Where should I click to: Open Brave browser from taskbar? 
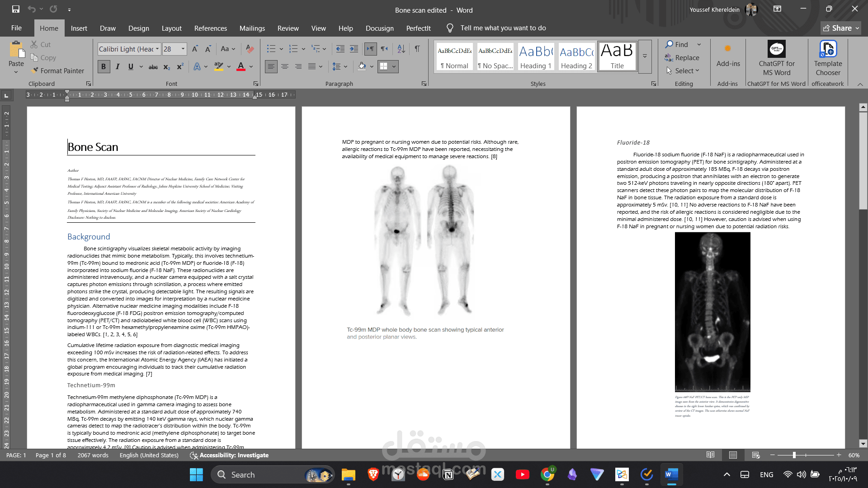click(373, 474)
